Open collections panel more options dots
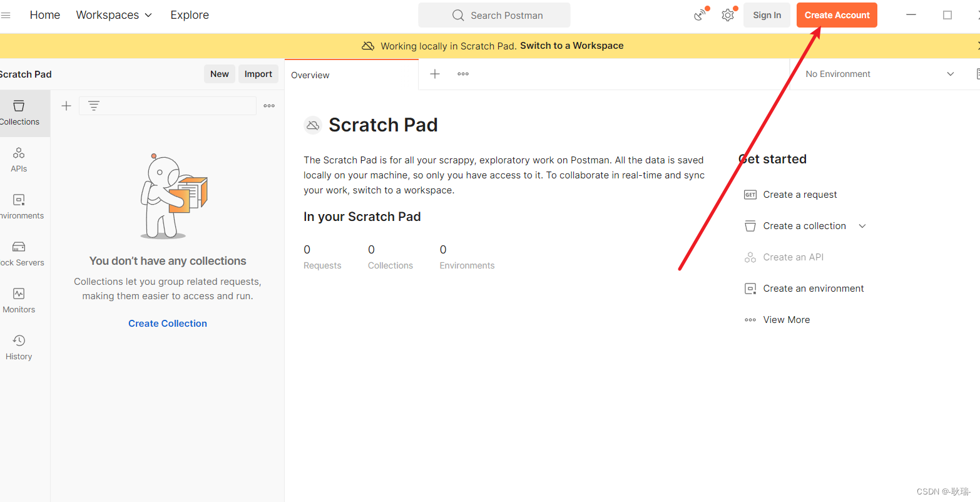This screenshot has height=502, width=980. pyautogui.click(x=269, y=106)
